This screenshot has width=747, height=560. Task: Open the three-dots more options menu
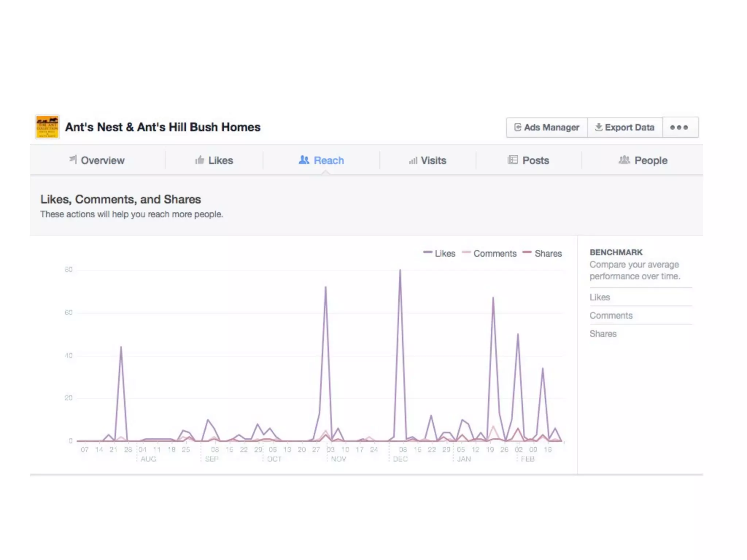(x=679, y=128)
